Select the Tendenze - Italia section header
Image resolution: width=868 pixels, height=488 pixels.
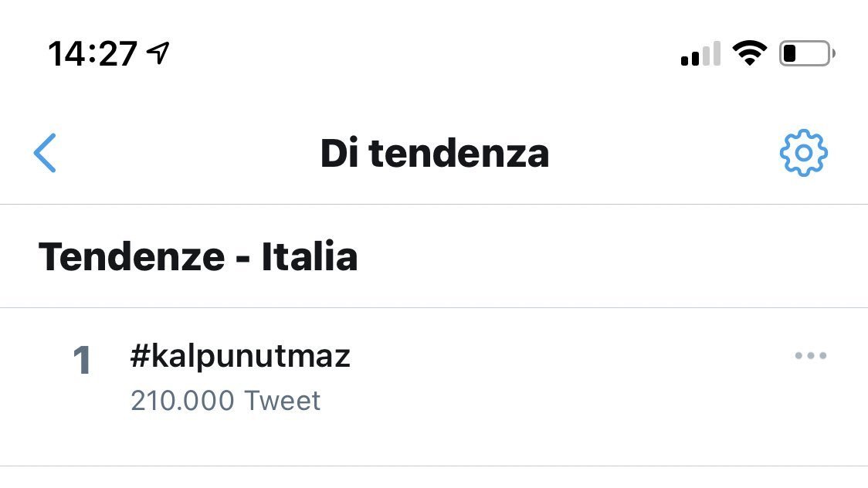pyautogui.click(x=198, y=256)
